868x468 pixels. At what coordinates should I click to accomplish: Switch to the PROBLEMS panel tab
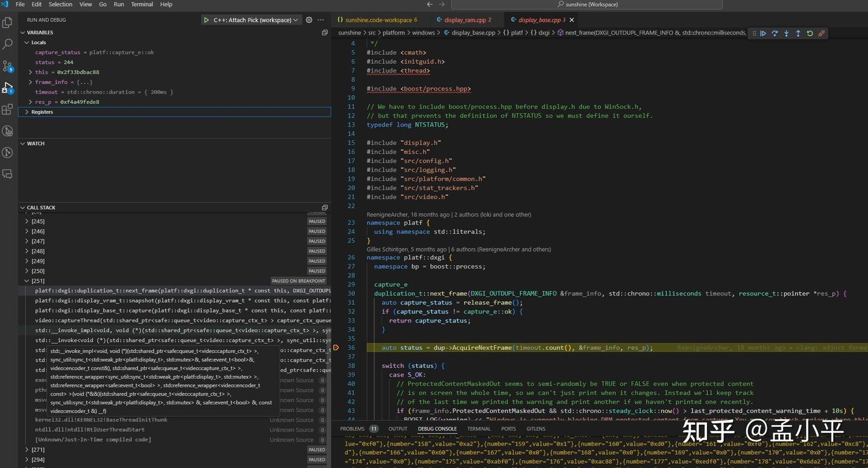pos(352,429)
